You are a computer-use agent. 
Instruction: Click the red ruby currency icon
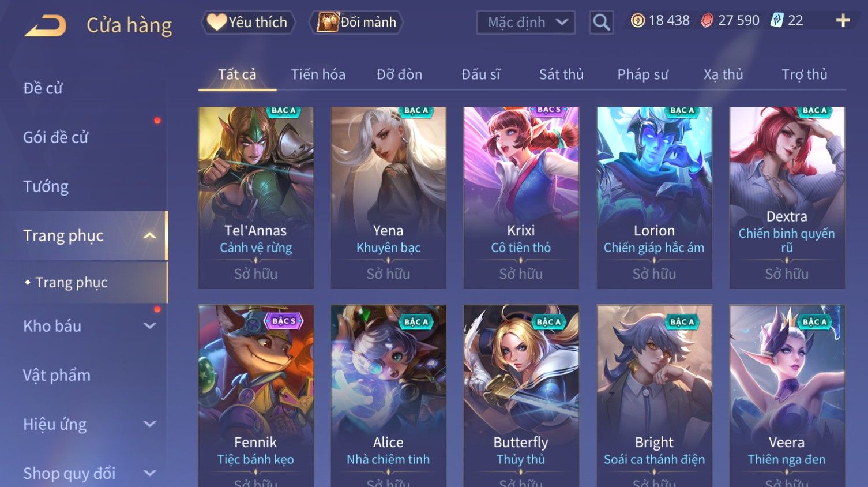tap(707, 21)
